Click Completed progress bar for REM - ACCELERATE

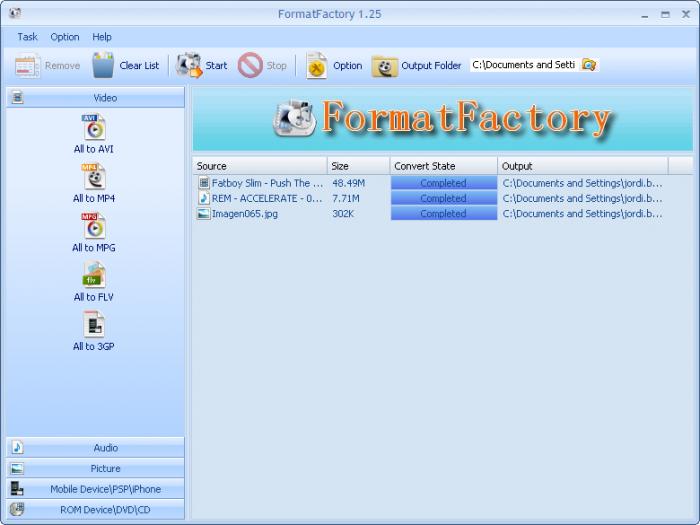444,198
